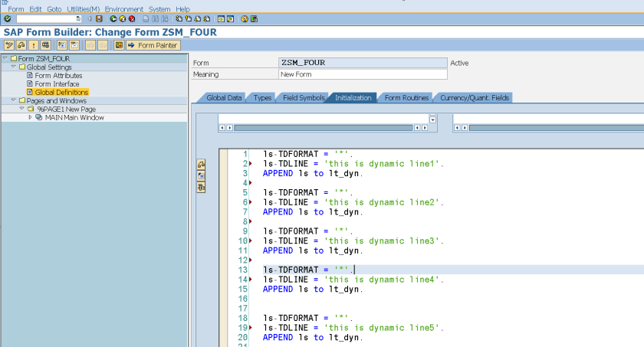
Task: Select Form Attributes in the tree
Action: click(x=58, y=75)
